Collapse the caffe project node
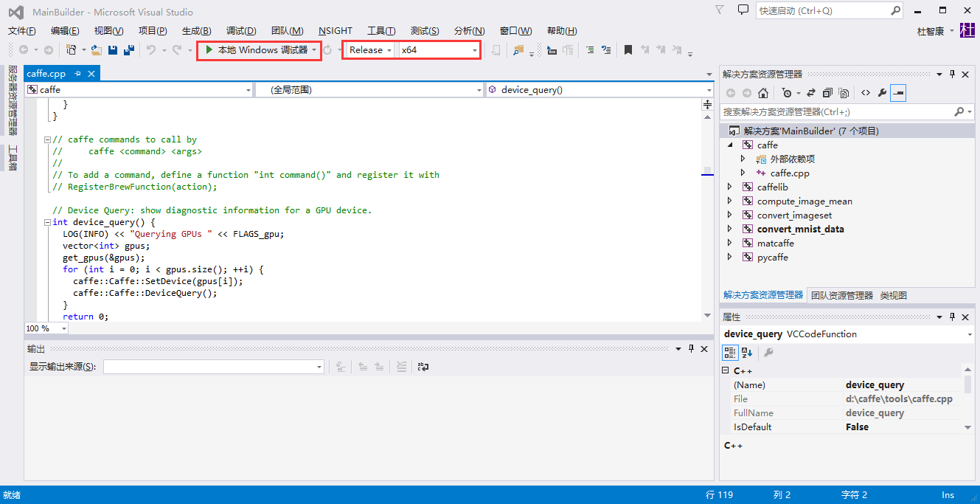Viewport: 980px width, 504px height. tap(730, 145)
